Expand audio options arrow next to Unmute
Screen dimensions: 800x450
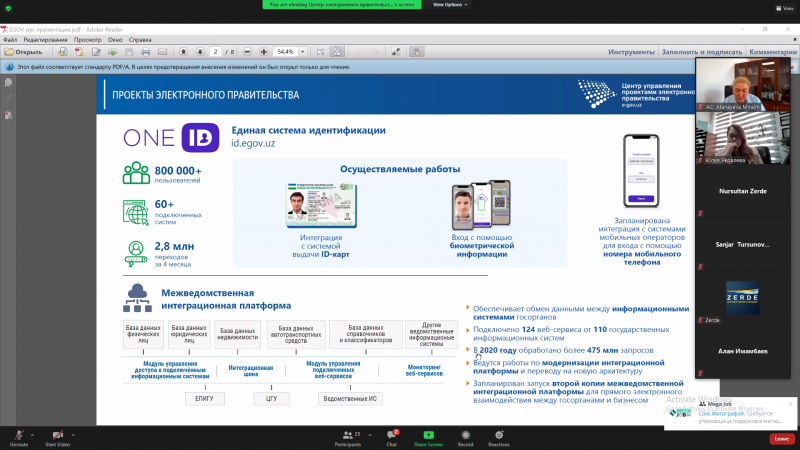click(x=32, y=435)
